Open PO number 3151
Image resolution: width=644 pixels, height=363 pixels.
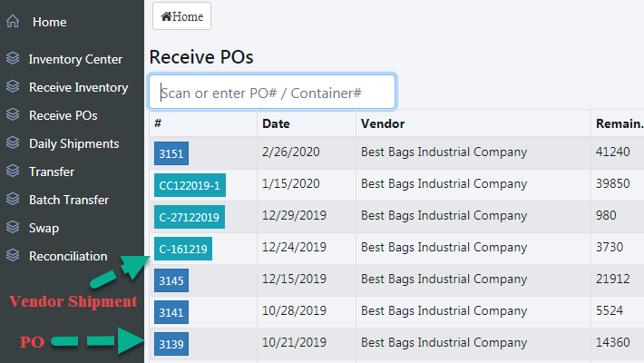click(171, 153)
